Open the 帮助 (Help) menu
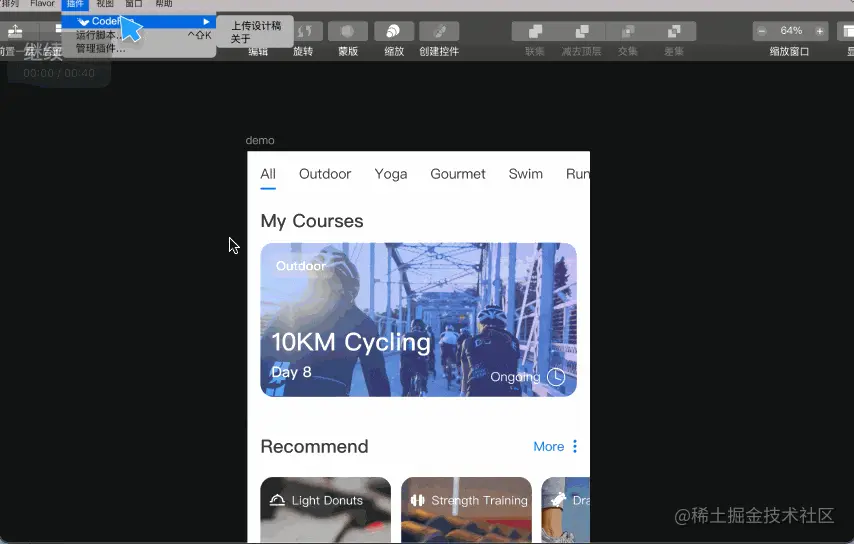This screenshot has height=544, width=854. [164, 4]
